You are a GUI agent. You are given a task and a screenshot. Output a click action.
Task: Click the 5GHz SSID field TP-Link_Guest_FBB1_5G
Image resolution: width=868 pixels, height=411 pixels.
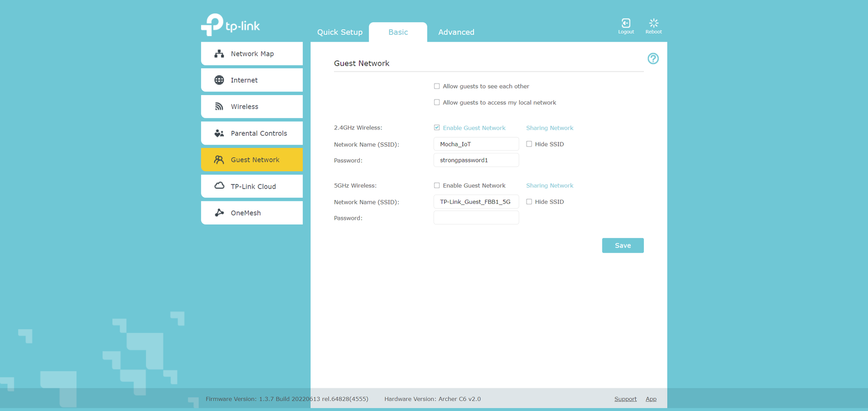click(x=476, y=202)
